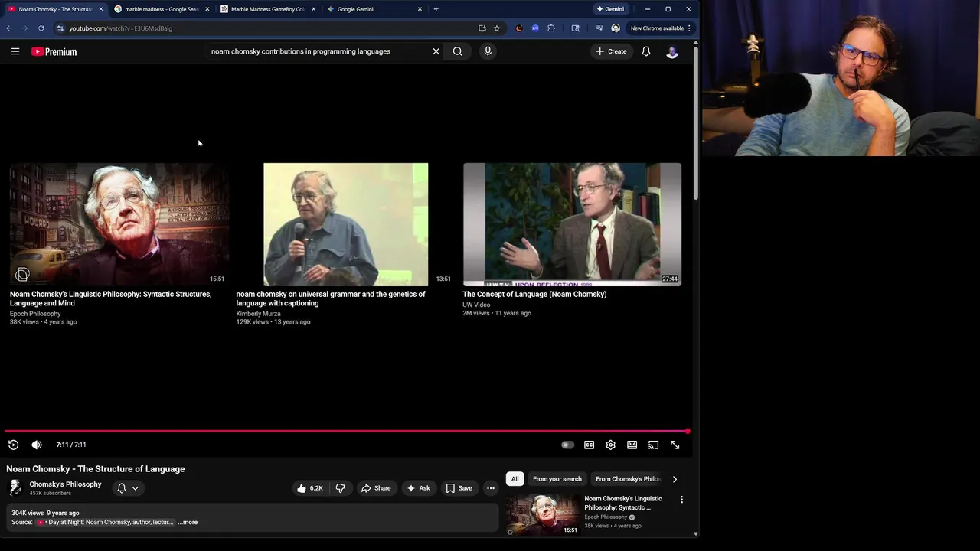Screen dimensions: 980x551
Task: Open the Create menu
Action: click(611, 51)
